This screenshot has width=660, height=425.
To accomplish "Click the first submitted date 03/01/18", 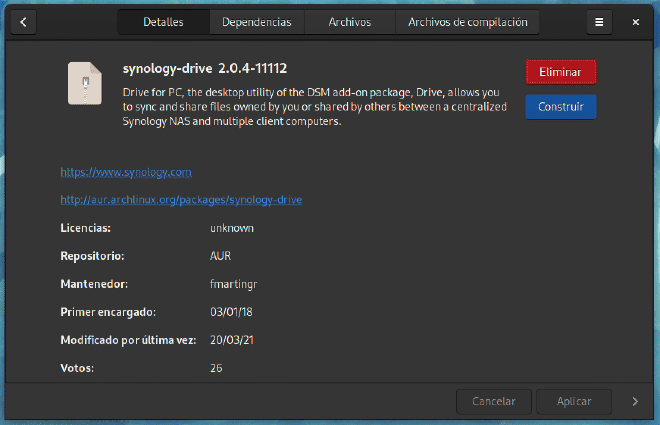I will pos(232,312).
